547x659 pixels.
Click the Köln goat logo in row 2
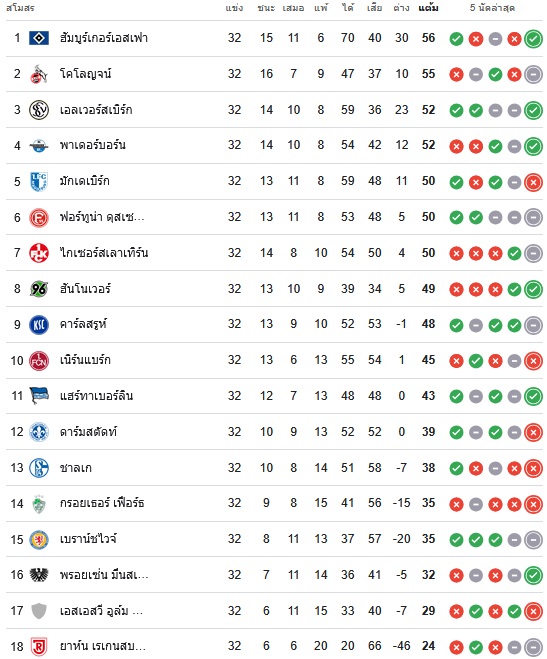tap(39, 74)
